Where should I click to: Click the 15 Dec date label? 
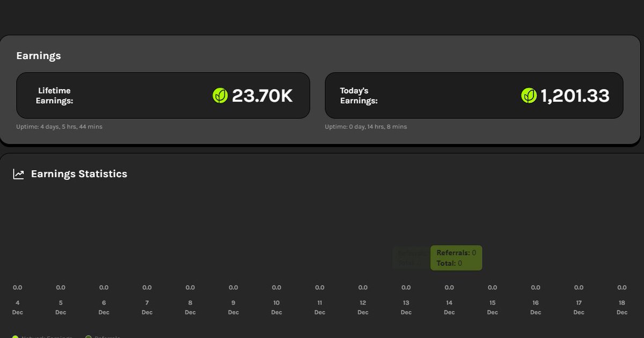[x=493, y=307]
